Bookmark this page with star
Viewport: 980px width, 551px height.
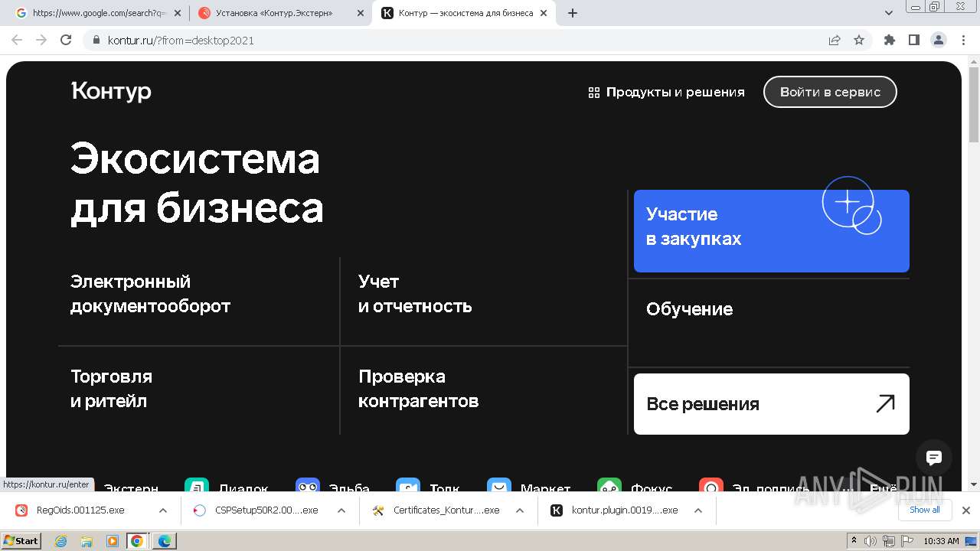[859, 41]
